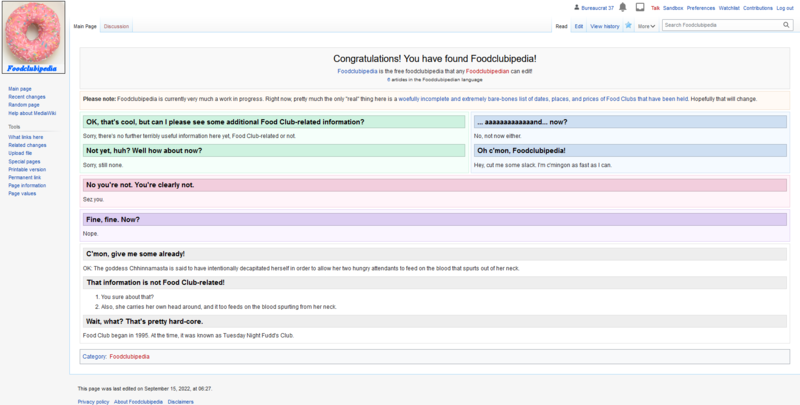Click the Privacy policy footer link

coord(94,401)
